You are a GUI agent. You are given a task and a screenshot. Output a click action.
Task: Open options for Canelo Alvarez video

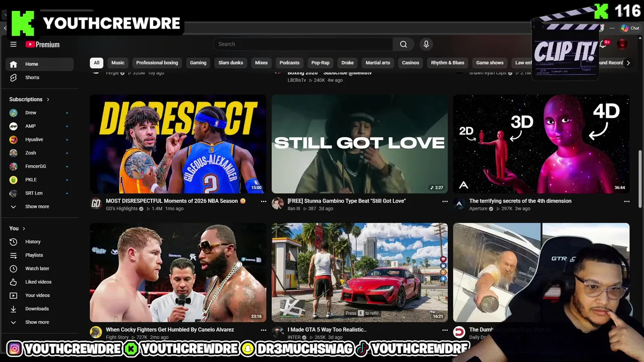263,330
